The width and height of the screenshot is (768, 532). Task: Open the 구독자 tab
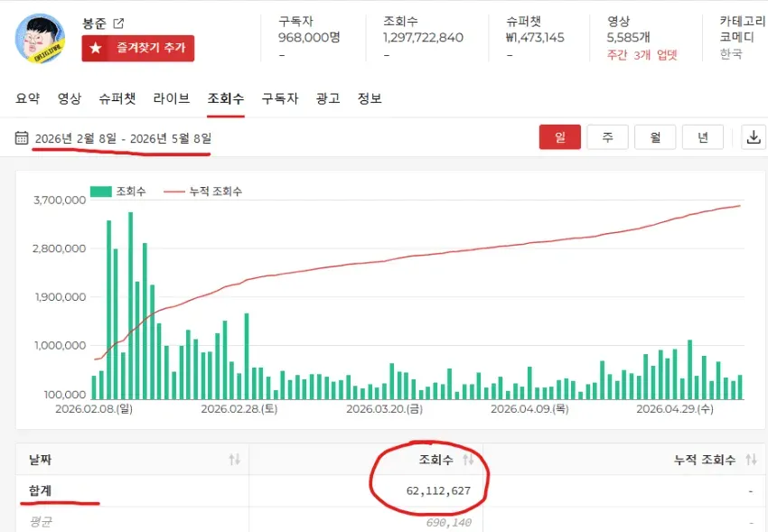click(280, 98)
